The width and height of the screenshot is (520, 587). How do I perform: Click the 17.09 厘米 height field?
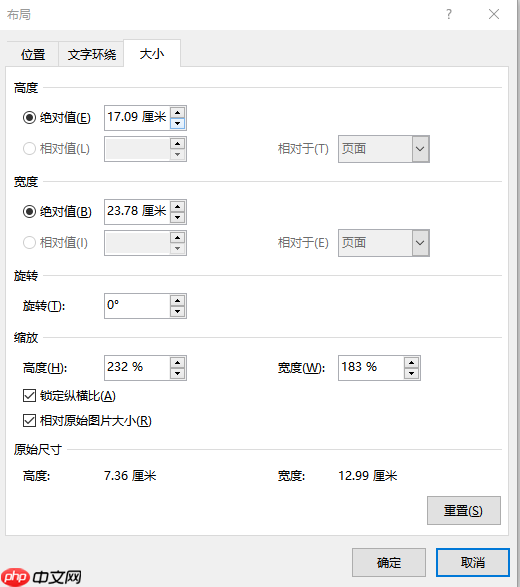point(137,118)
